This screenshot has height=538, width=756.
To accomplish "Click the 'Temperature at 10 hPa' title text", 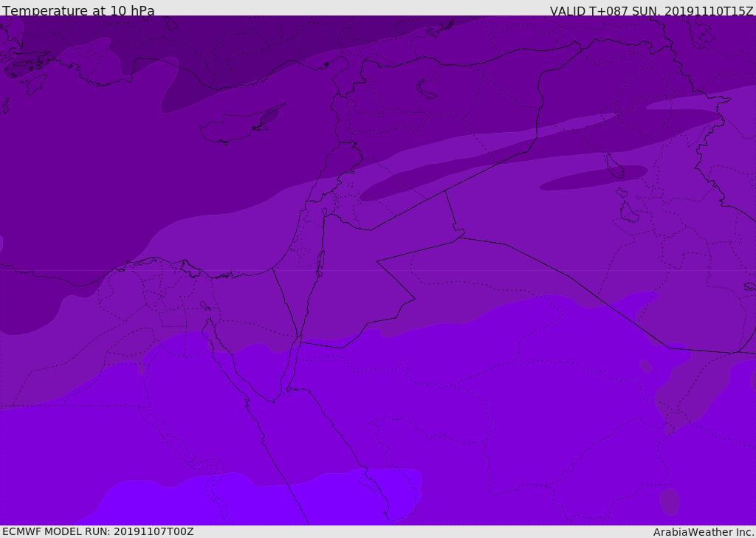I will pos(78,10).
